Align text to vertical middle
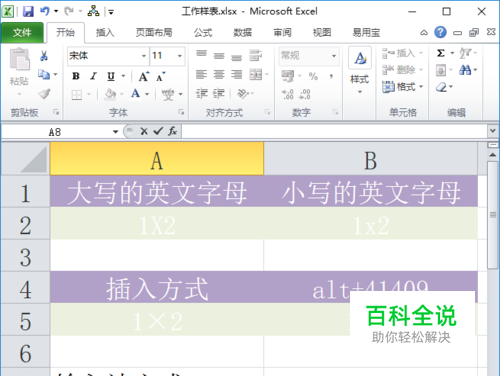500x376 pixels. point(219,56)
